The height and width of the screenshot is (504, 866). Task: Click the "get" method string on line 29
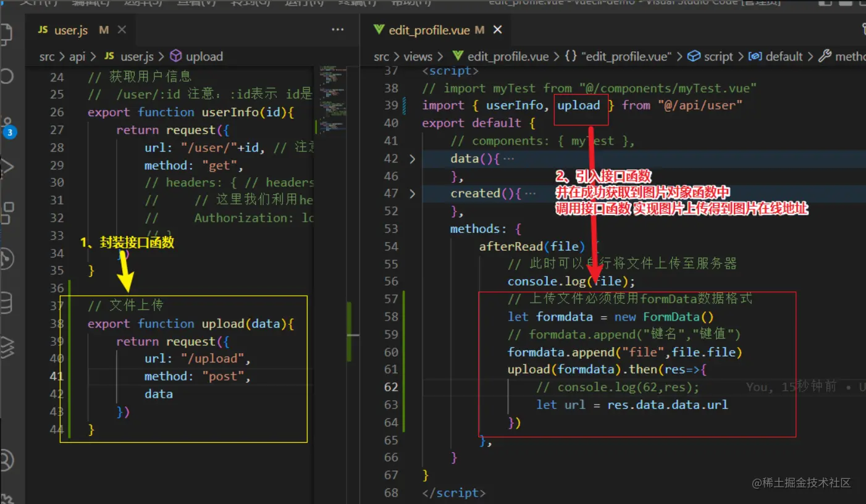click(219, 165)
